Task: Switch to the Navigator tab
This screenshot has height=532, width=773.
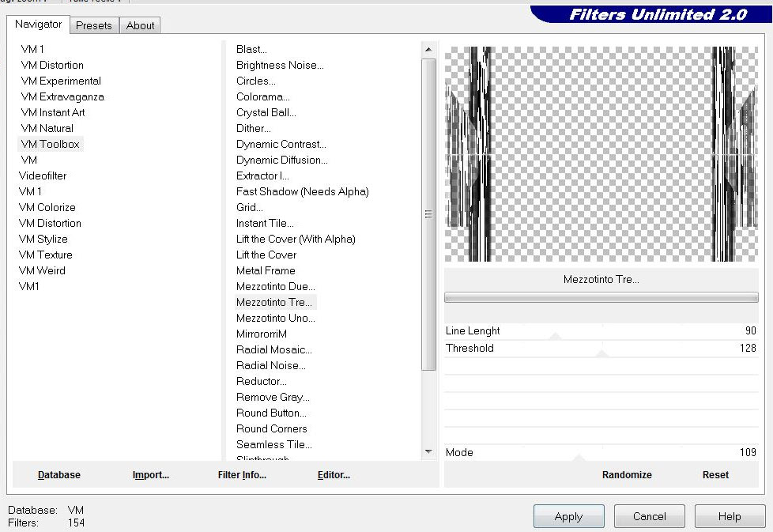Action: pyautogui.click(x=39, y=25)
